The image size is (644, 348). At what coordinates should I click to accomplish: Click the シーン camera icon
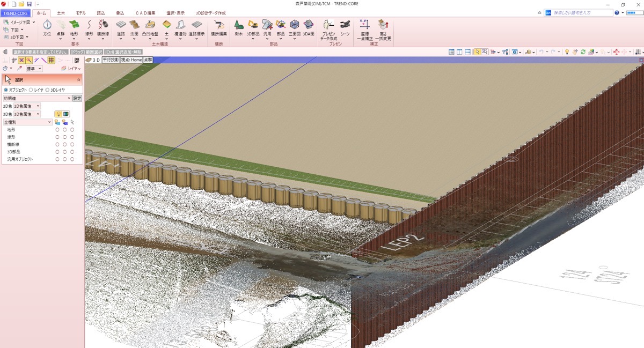345,27
